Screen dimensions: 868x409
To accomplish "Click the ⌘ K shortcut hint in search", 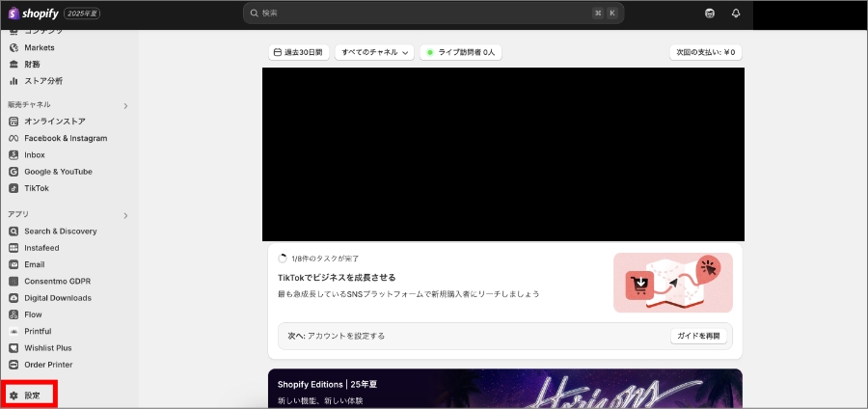I will 605,13.
